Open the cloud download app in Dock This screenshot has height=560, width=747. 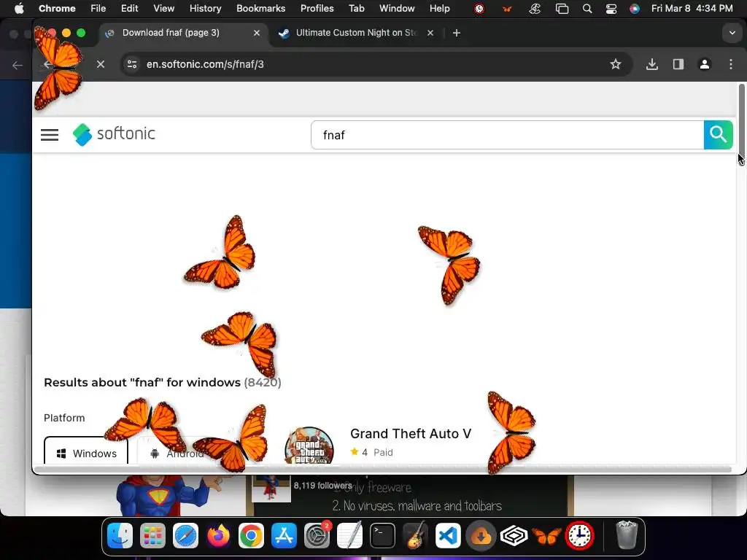pos(481,536)
